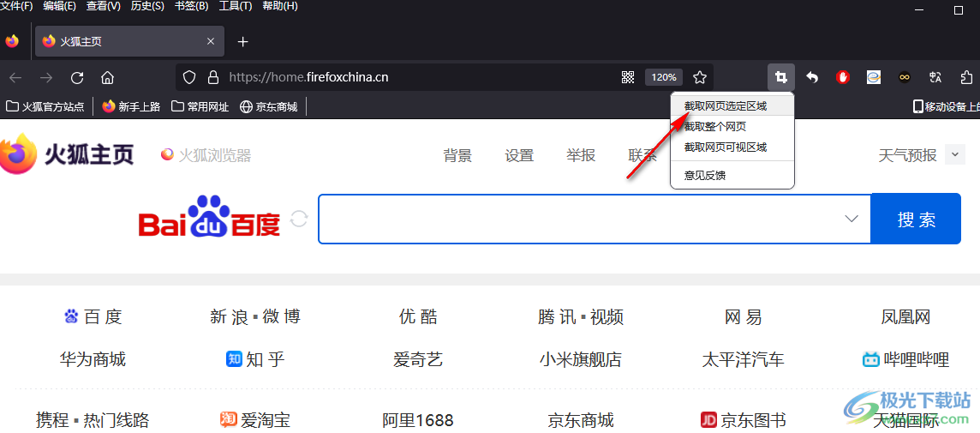Select 截取整个网页 menu entry

coord(732,127)
